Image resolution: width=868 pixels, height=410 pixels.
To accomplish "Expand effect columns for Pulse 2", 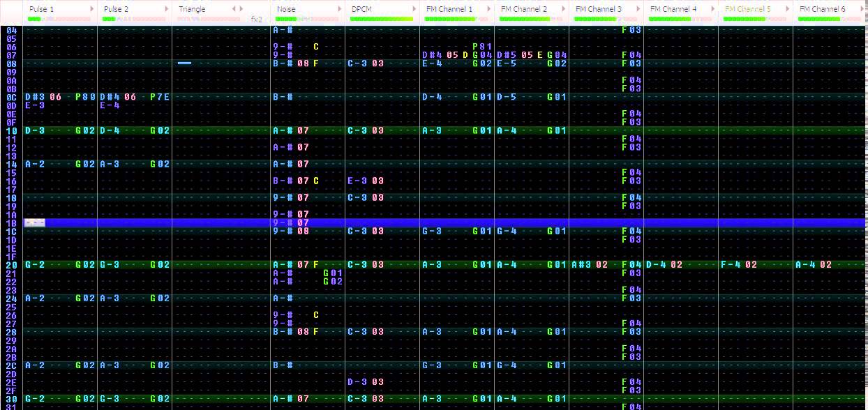I will pyautogui.click(x=167, y=9).
